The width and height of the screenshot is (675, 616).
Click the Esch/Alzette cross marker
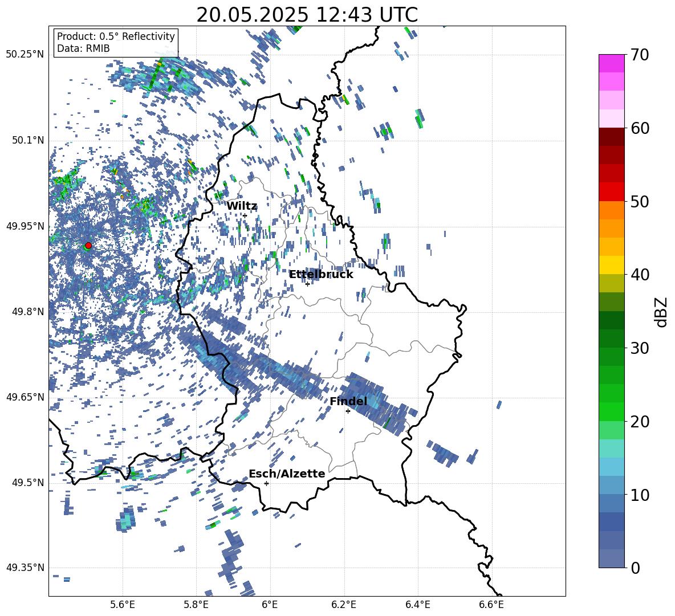(266, 483)
